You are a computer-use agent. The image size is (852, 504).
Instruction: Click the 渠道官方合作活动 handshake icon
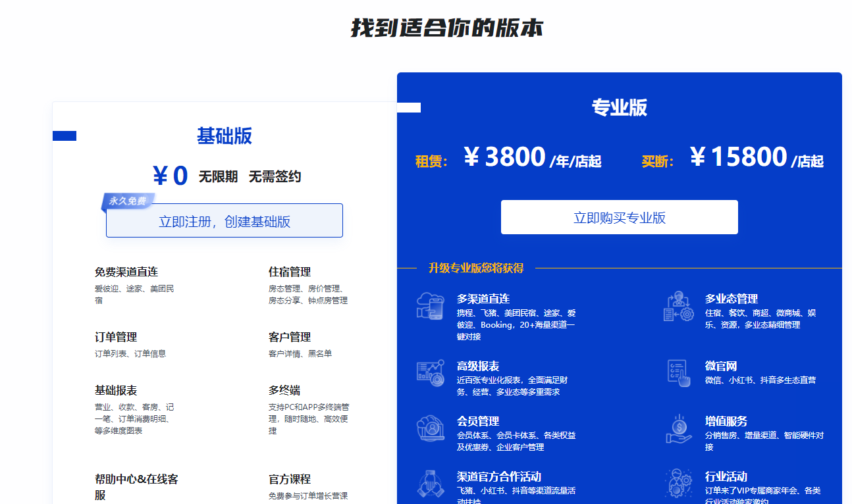pos(431,483)
